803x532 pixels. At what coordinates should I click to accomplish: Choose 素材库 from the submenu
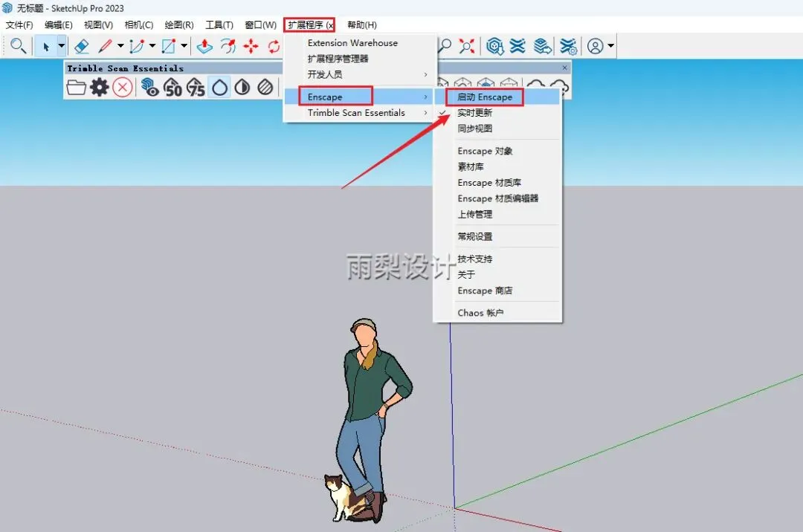point(497,166)
